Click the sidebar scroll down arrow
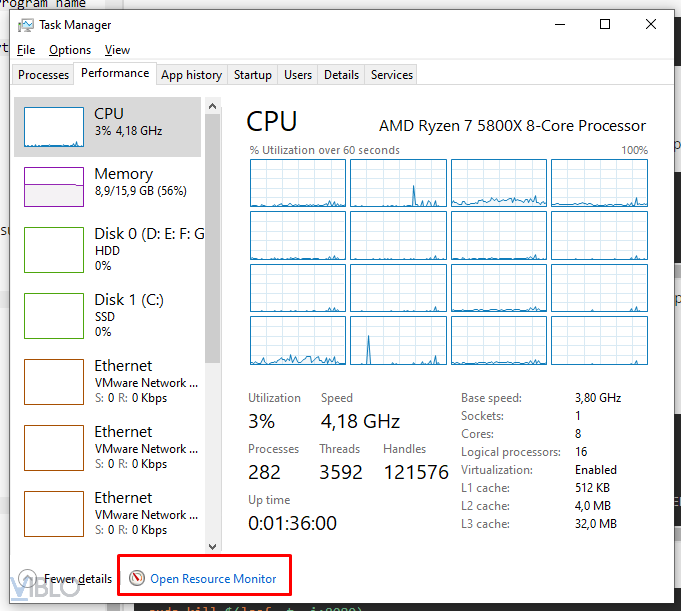This screenshot has width=681, height=611. tap(212, 546)
